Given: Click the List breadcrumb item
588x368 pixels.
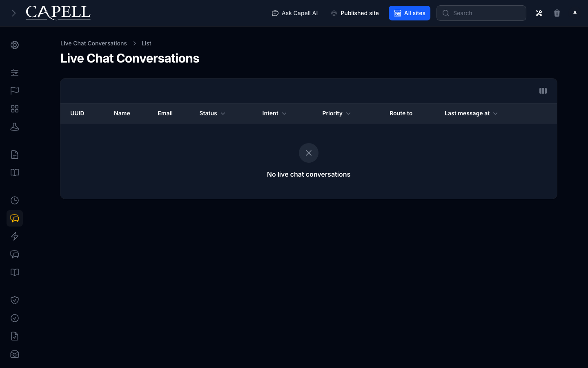Looking at the screenshot, I should (x=146, y=43).
